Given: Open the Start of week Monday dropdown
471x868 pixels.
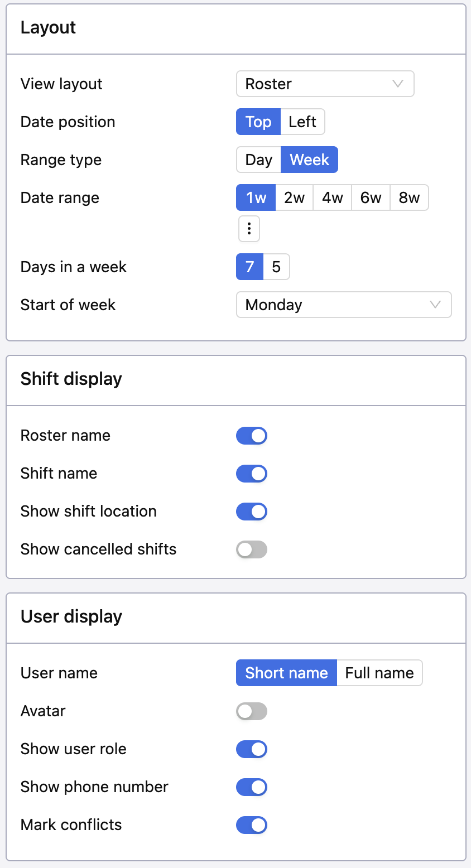Looking at the screenshot, I should pyautogui.click(x=344, y=305).
